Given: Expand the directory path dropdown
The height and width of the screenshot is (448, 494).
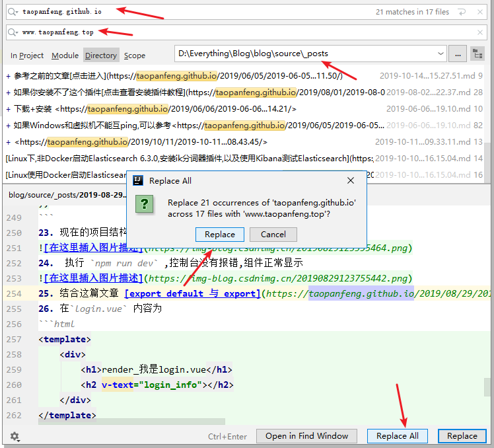Looking at the screenshot, I should click(441, 54).
